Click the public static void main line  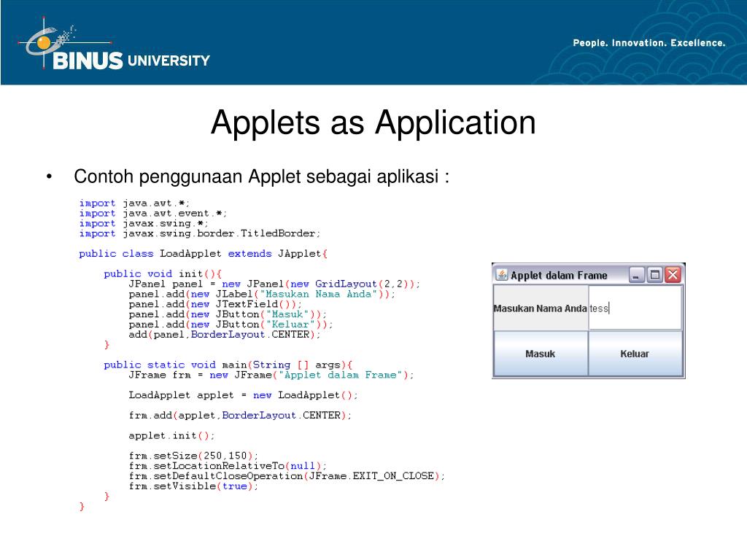[x=228, y=365]
